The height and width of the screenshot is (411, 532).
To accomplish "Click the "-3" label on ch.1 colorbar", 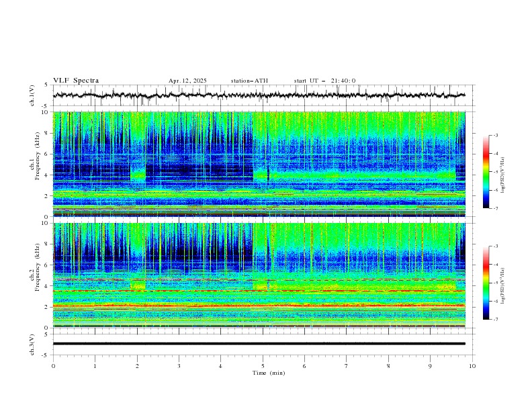I will pyautogui.click(x=495, y=135).
